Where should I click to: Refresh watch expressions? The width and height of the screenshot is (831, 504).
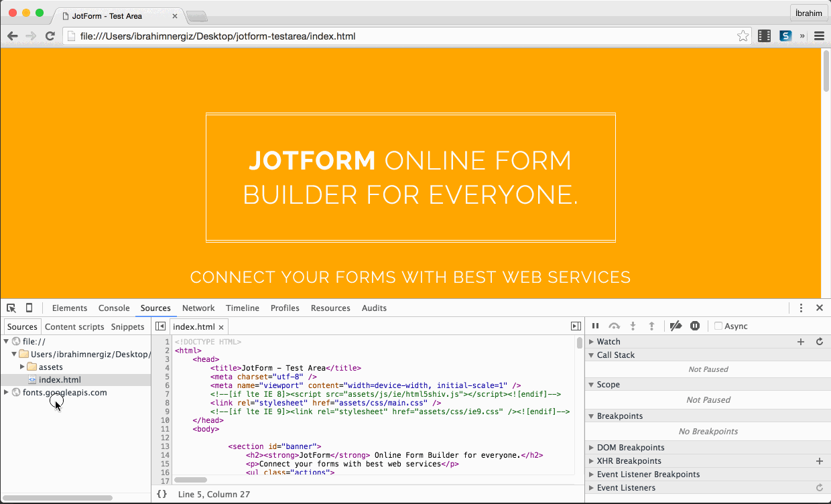click(819, 342)
